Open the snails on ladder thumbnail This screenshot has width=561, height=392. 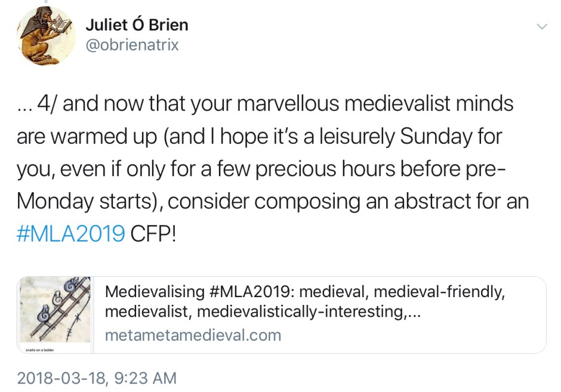(54, 311)
